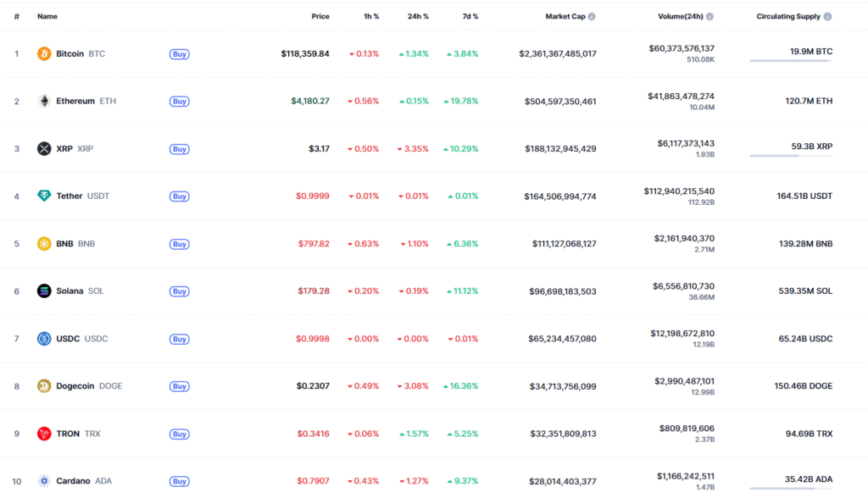Click the Buy button for Dogecoin
Screen dimensions: 868x498
click(180, 386)
